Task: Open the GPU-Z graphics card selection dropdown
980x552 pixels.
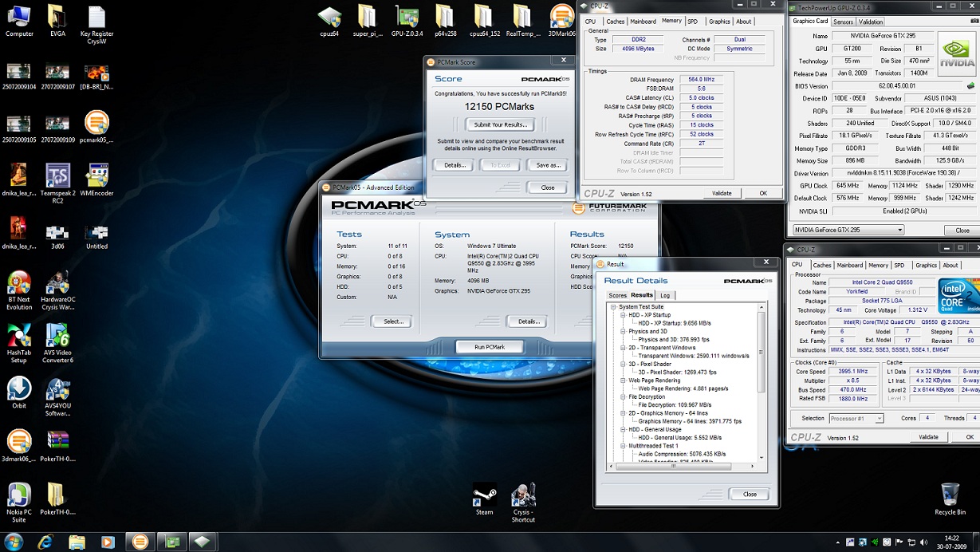Action: pos(848,230)
